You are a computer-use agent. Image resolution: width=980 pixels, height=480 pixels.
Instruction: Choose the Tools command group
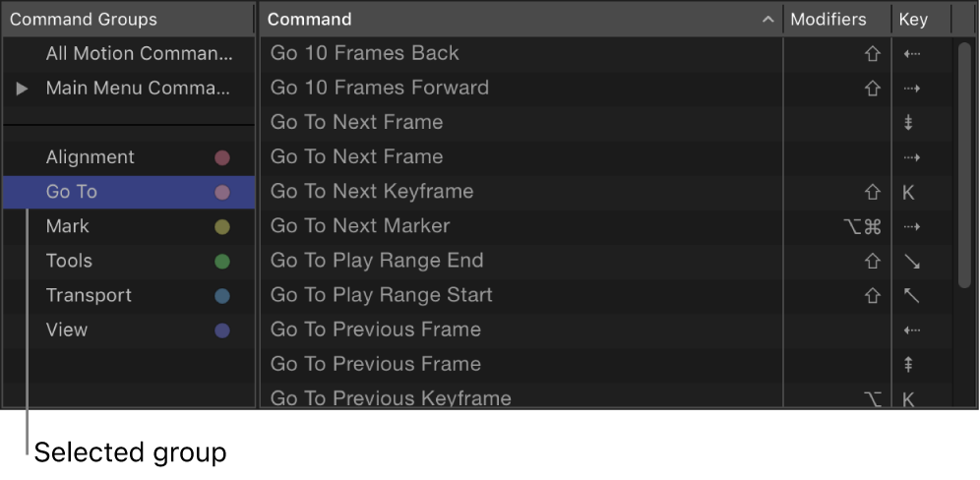click(x=69, y=261)
